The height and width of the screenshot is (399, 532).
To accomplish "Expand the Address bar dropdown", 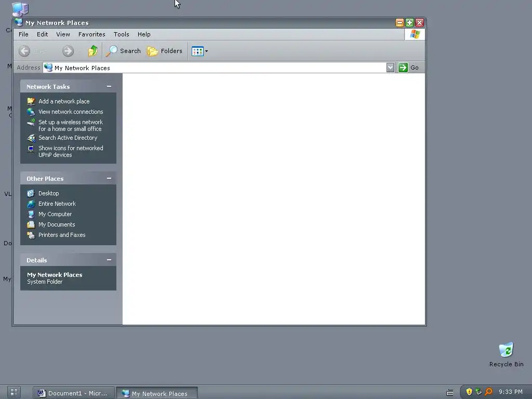I will [x=390, y=68].
